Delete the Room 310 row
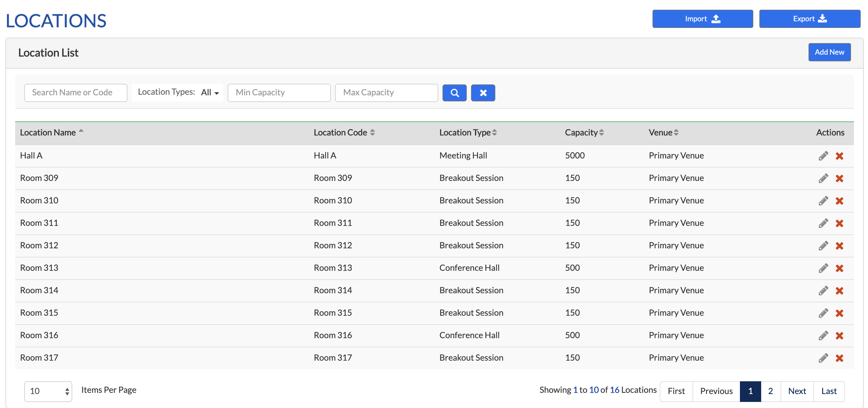 pyautogui.click(x=839, y=201)
